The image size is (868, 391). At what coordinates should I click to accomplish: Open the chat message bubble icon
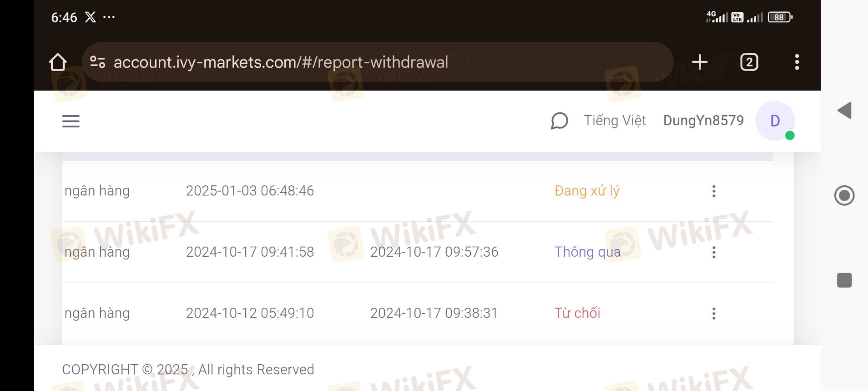(559, 121)
